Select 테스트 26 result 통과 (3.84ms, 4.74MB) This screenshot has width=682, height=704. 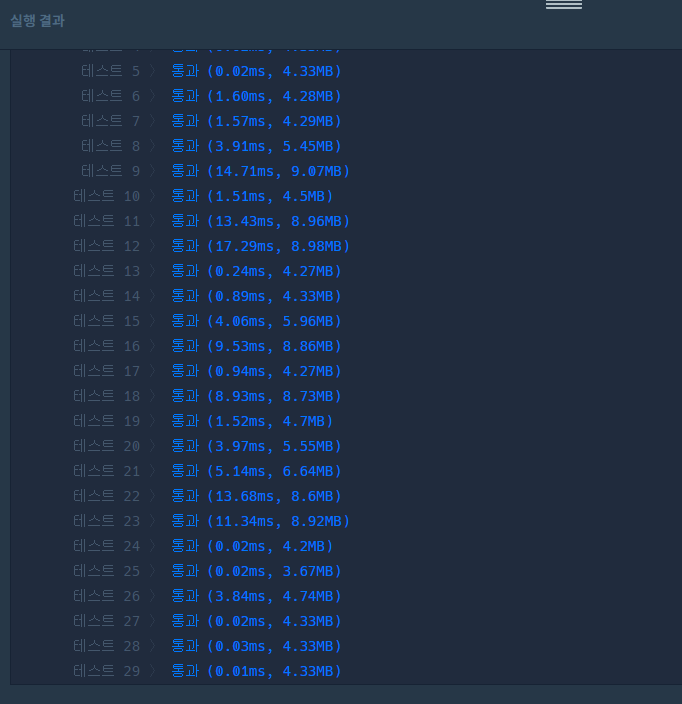(256, 596)
